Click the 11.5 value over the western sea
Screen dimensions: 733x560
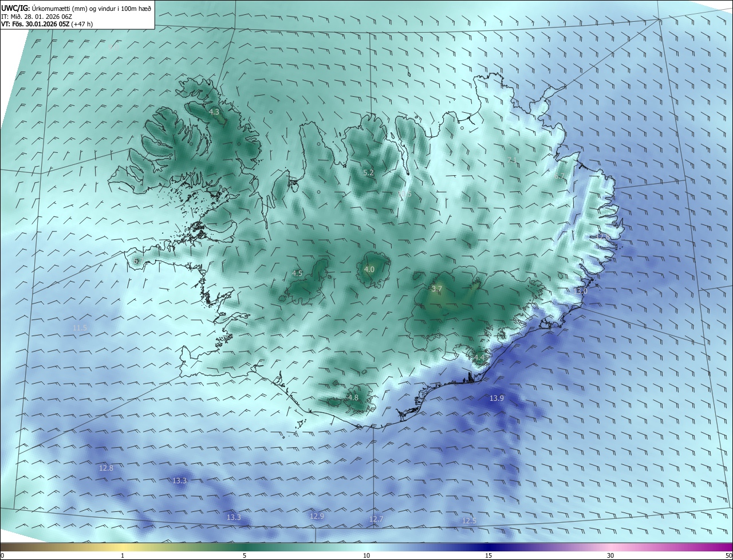point(80,328)
